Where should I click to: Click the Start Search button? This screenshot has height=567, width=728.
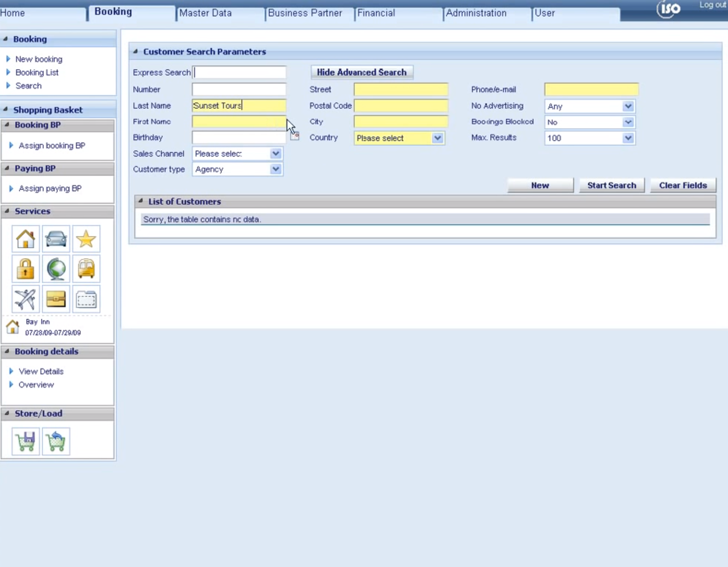[x=611, y=185]
